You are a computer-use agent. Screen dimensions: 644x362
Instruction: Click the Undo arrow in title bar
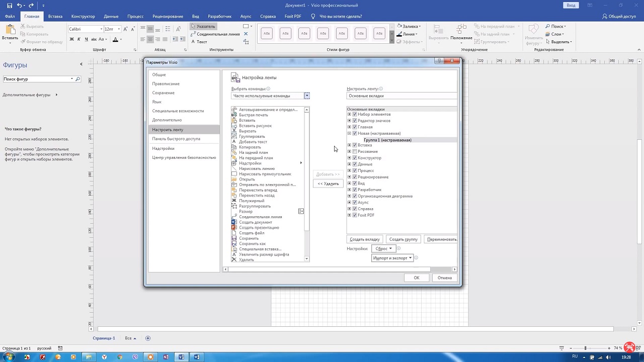pos(20,6)
